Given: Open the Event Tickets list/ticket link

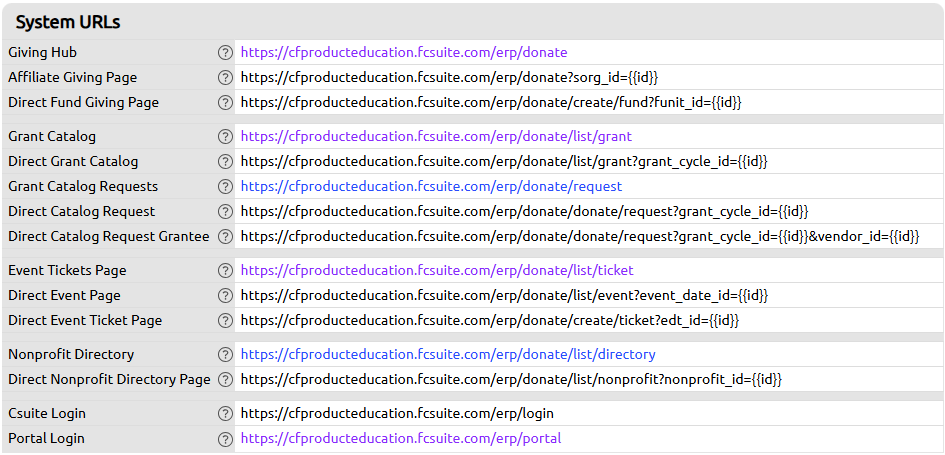Looking at the screenshot, I should click(437, 271).
